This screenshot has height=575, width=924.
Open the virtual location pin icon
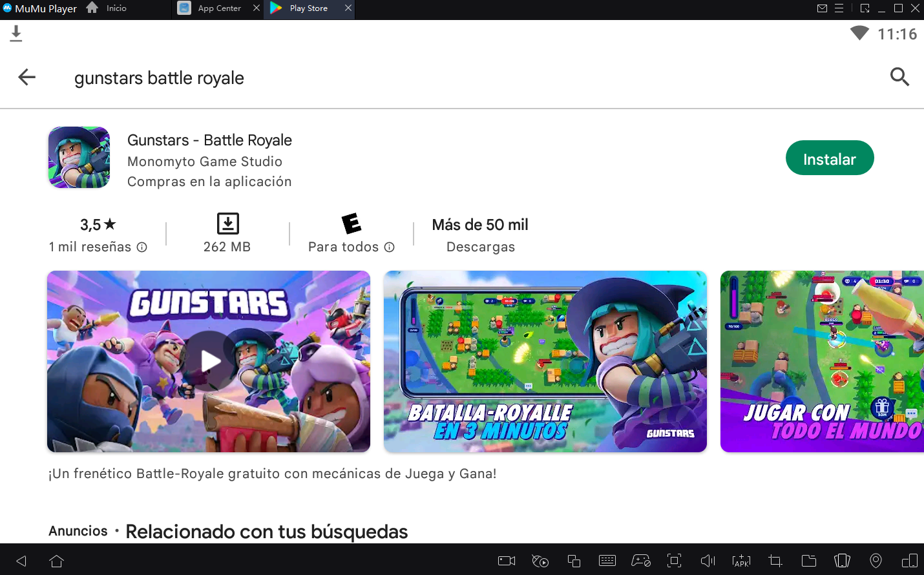click(876, 561)
